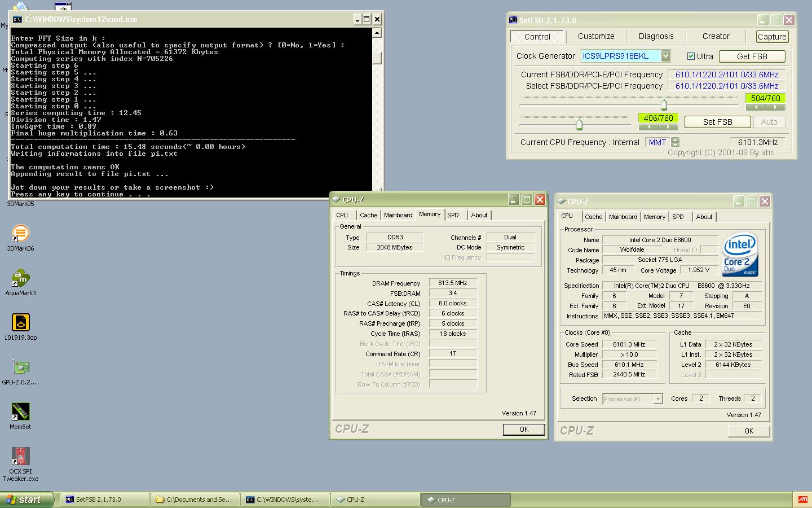This screenshot has height=508, width=812.
Task: Open the 3DMark06 desktop shortcut
Action: [20, 233]
